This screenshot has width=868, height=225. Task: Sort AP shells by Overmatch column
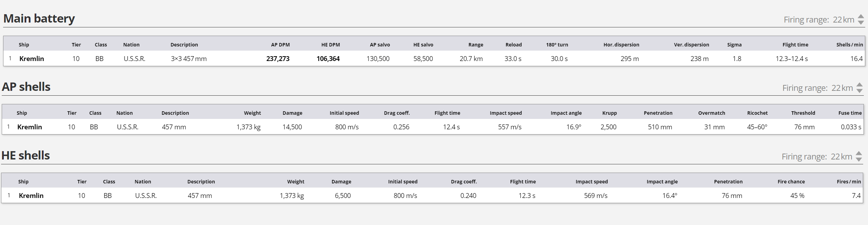tap(712, 113)
